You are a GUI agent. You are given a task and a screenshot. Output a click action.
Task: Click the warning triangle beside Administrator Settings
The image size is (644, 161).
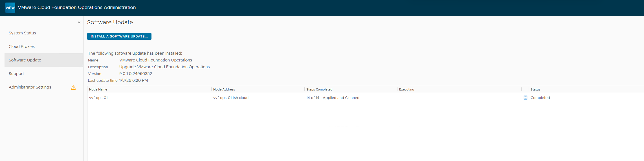pos(73,87)
